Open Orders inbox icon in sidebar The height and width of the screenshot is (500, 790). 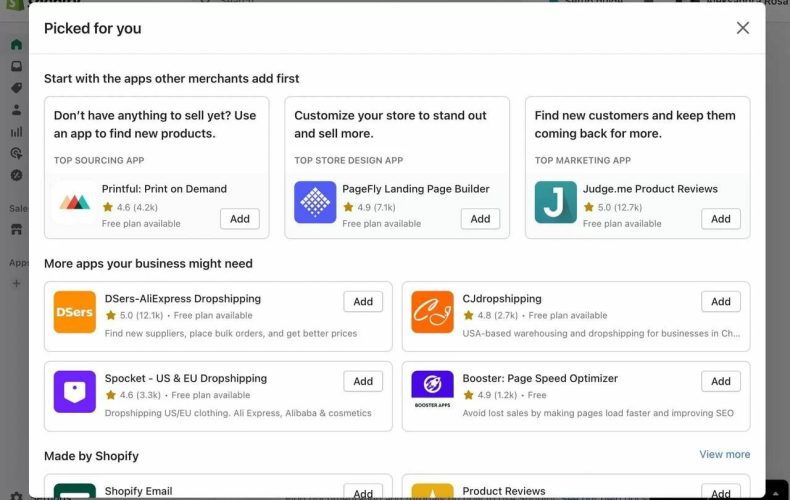click(x=17, y=66)
